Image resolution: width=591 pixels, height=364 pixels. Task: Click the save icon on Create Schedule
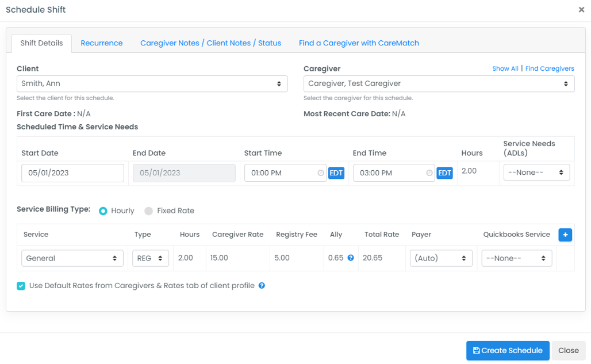point(477,350)
